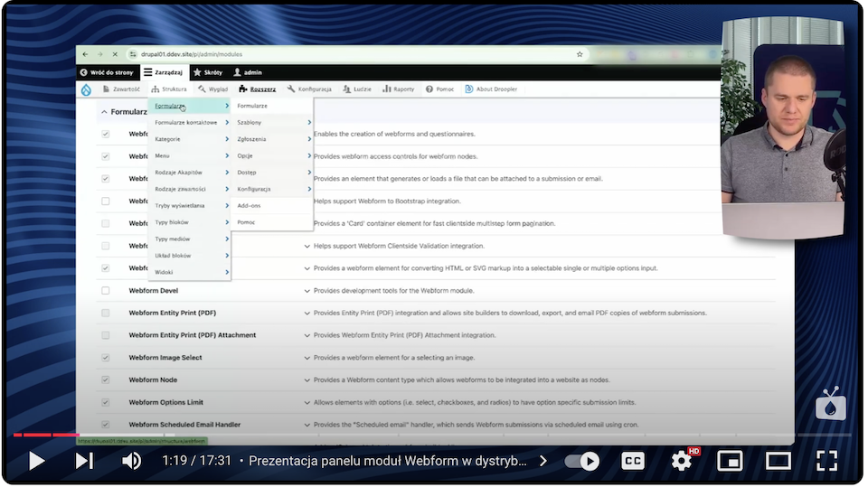This screenshot has width=868, height=487.
Task: Open the 'Pomoc' admin menu
Action: 440,89
